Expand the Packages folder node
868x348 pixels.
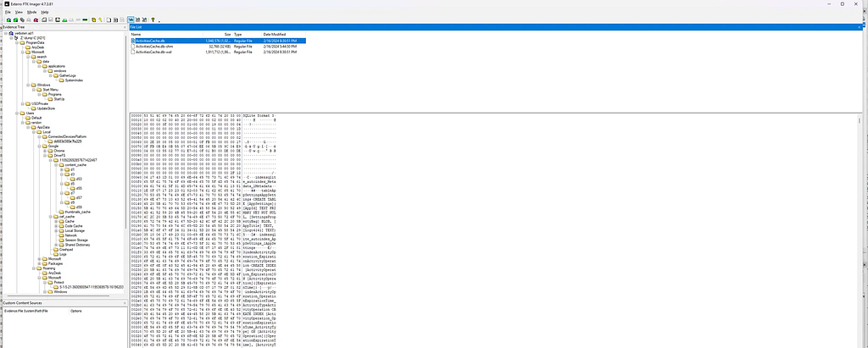click(x=39, y=263)
